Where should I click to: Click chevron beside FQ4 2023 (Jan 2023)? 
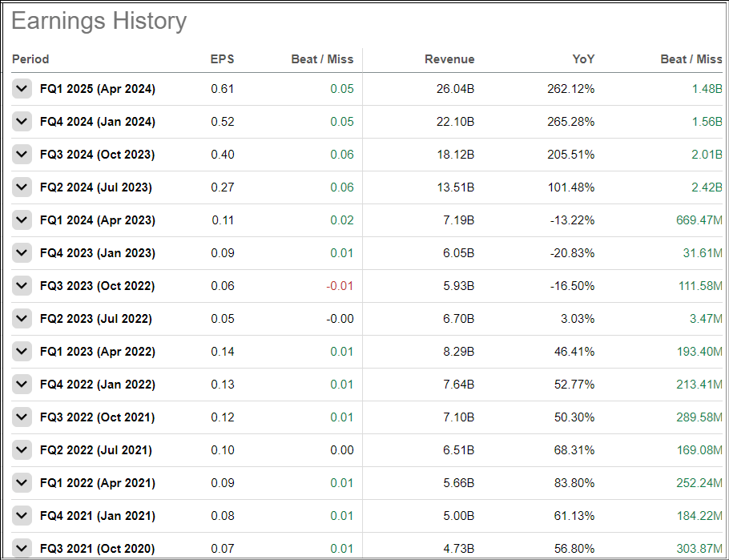coord(22,253)
